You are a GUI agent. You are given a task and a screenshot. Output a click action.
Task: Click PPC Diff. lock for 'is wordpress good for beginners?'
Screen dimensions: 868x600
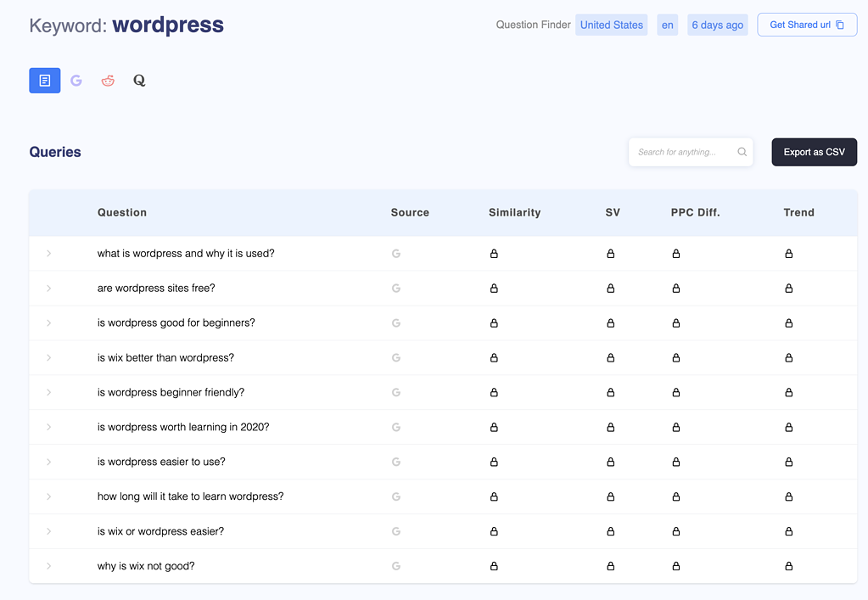click(x=676, y=323)
